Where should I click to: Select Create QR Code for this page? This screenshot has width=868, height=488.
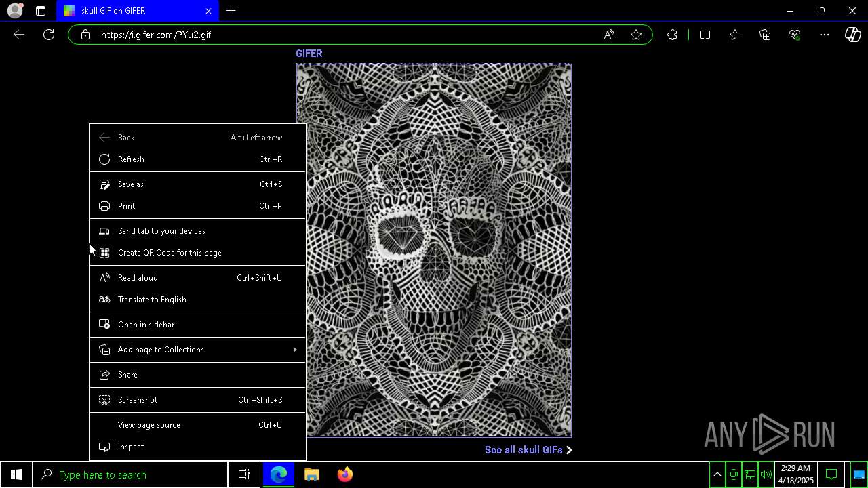(x=197, y=253)
